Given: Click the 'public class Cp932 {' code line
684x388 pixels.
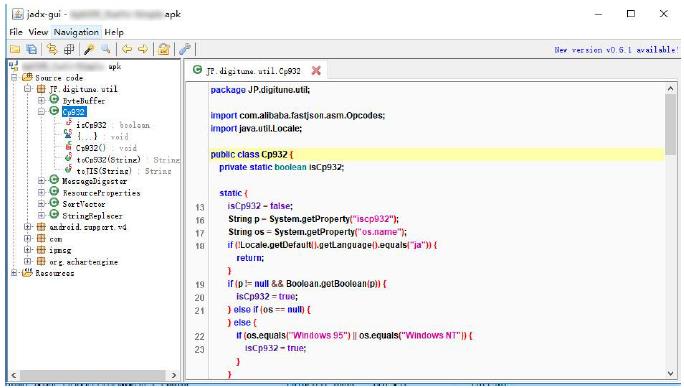Looking at the screenshot, I should [x=252, y=154].
